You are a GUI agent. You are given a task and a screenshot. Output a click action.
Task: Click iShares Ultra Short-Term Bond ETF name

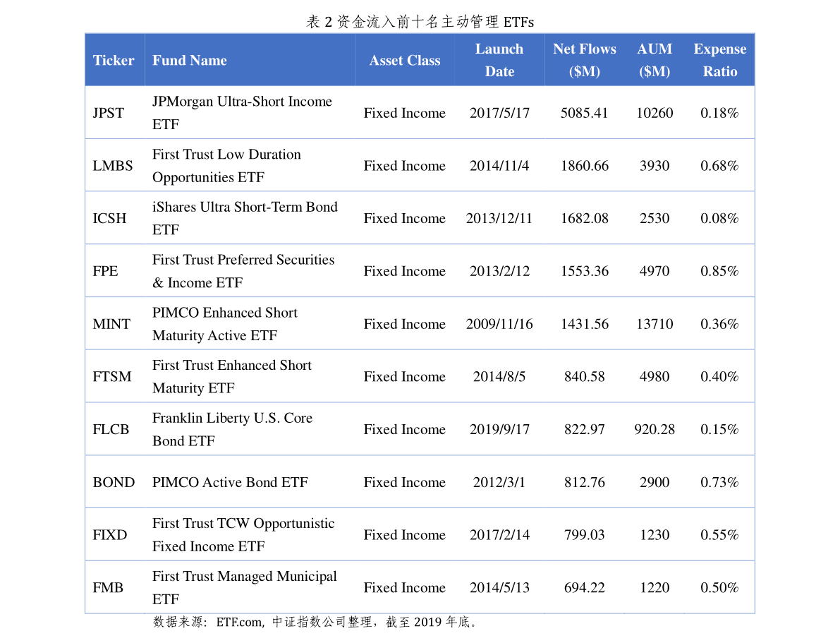(245, 218)
